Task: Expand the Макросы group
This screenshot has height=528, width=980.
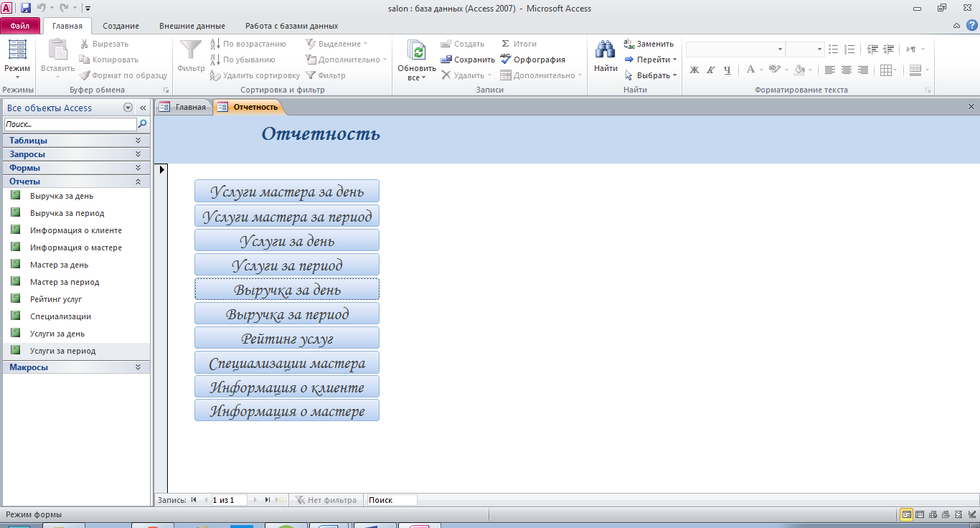Action: 75,367
